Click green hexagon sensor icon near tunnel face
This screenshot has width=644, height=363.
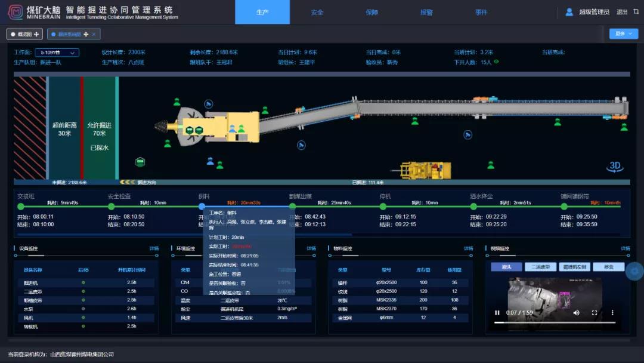140,162
